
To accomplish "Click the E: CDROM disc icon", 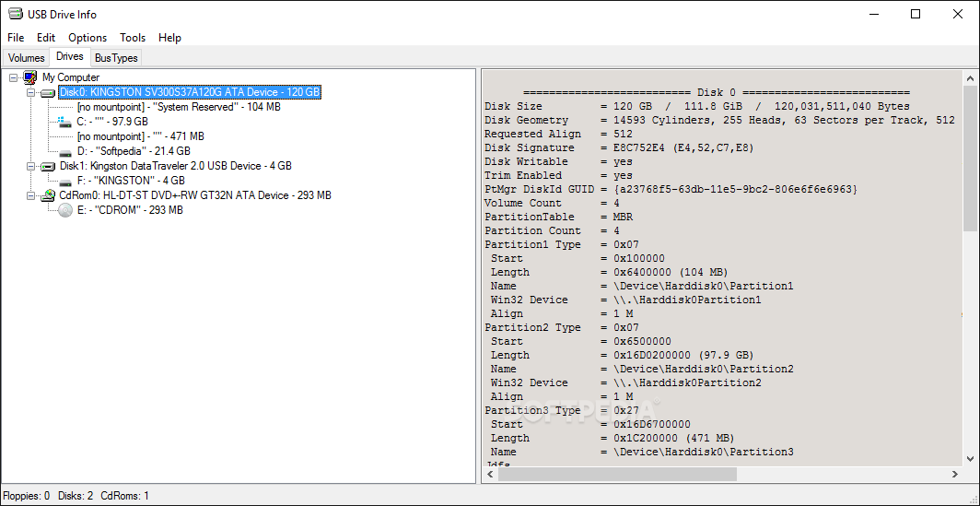I will [65, 211].
